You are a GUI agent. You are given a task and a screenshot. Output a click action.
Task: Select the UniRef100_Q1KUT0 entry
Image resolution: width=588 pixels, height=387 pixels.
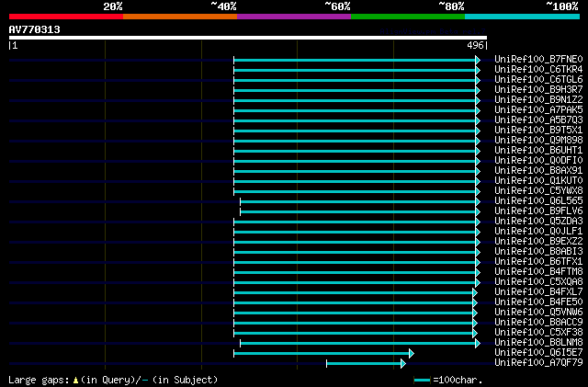538,181
